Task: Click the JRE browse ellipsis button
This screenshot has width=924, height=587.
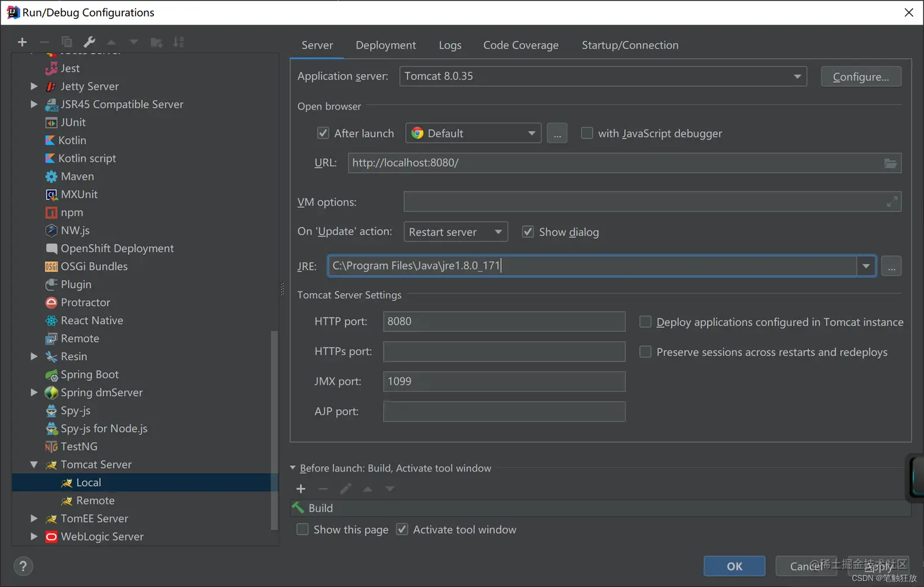Action: (x=892, y=266)
